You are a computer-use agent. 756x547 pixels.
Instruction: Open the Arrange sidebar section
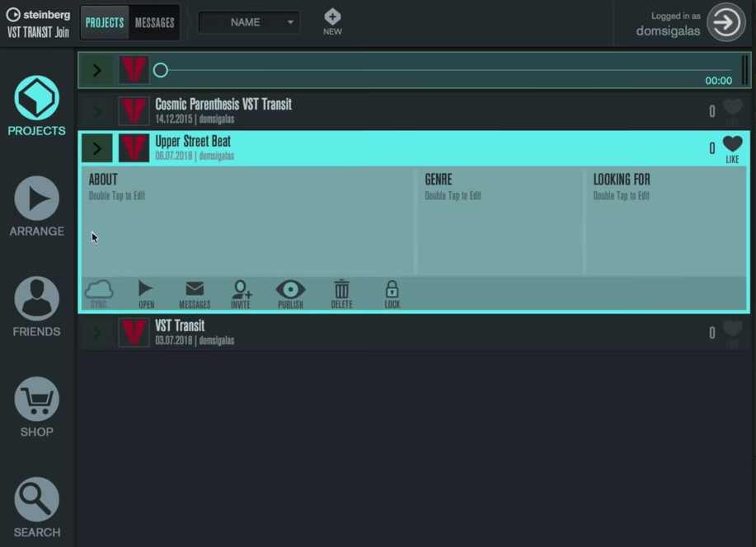tap(36, 206)
